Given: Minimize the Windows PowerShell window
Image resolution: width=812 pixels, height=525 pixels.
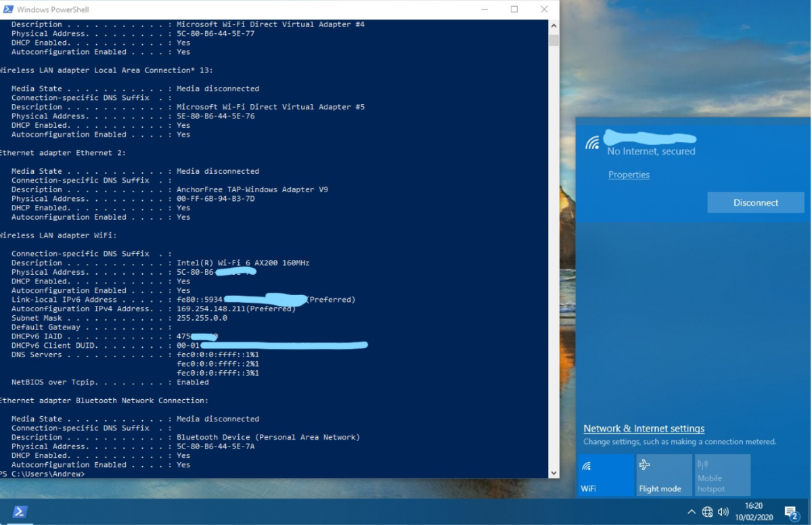Looking at the screenshot, I should click(484, 9).
